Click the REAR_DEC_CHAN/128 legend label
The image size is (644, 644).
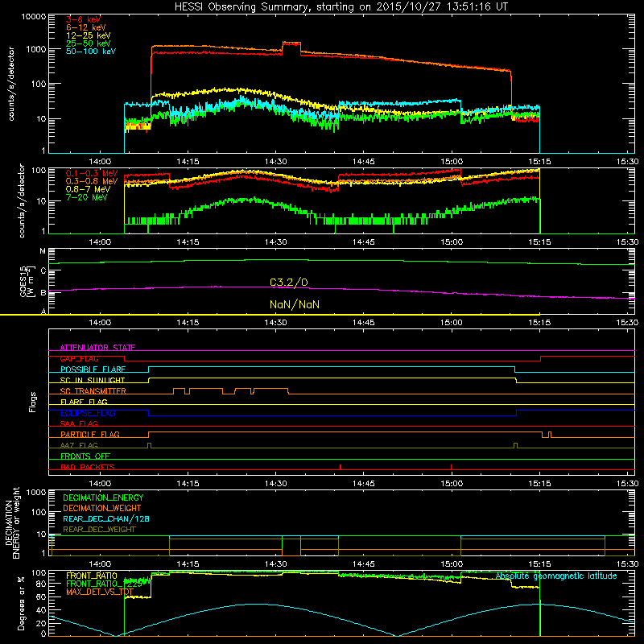tap(106, 519)
